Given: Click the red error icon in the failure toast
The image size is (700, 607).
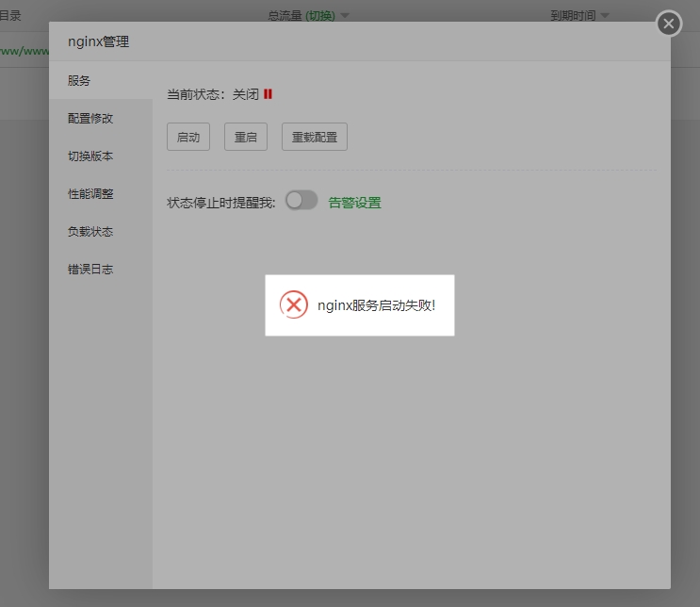Looking at the screenshot, I should coord(293,304).
